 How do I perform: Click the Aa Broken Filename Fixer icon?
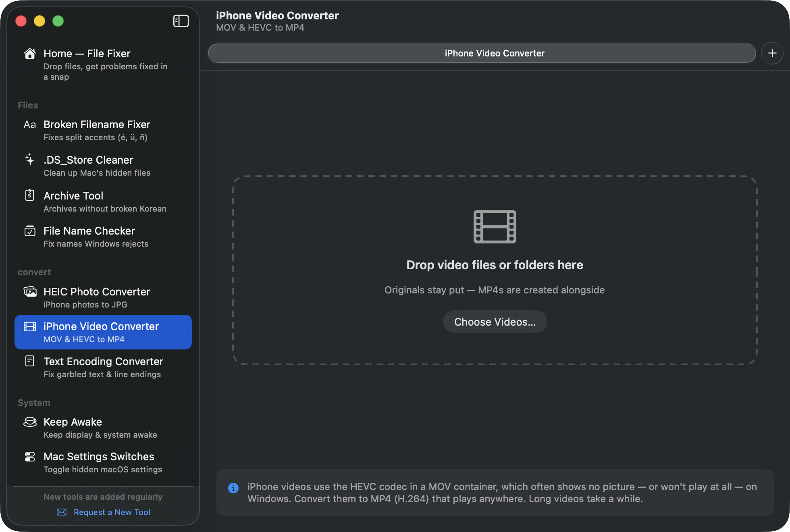[x=30, y=125]
